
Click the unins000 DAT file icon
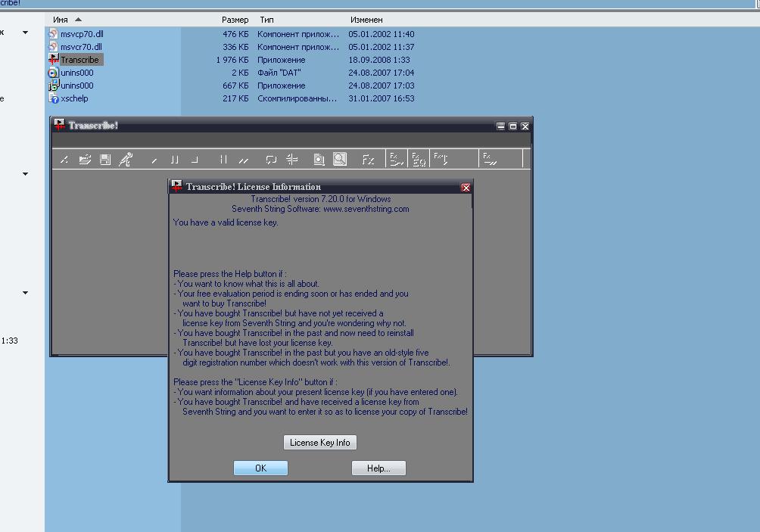tap(53, 73)
